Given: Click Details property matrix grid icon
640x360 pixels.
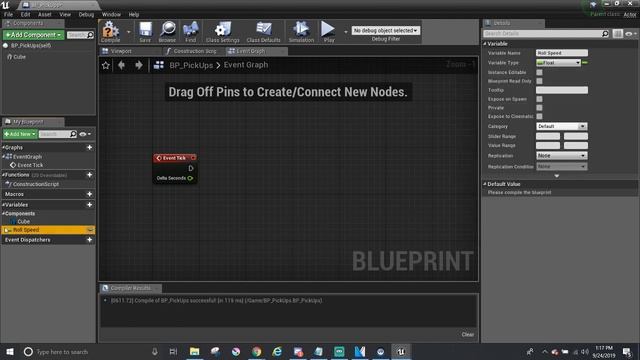Looking at the screenshot, I should [618, 33].
